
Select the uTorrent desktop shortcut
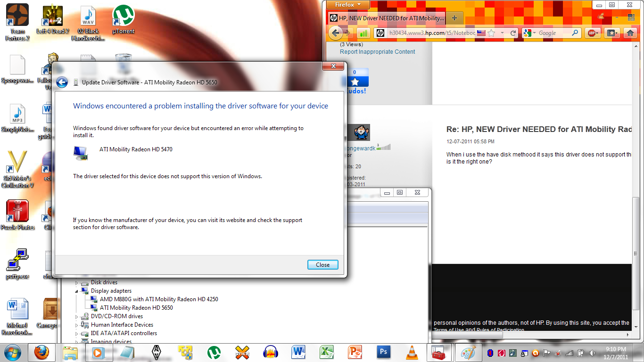[124, 20]
